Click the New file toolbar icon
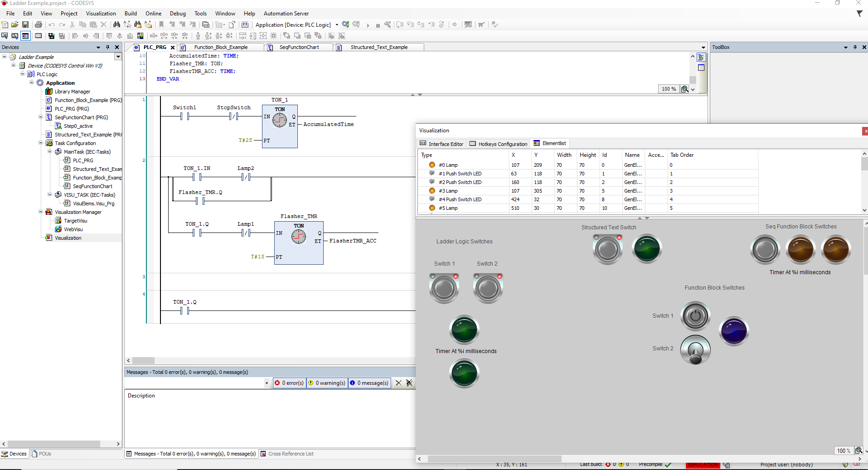The image size is (868, 470). coord(5,24)
